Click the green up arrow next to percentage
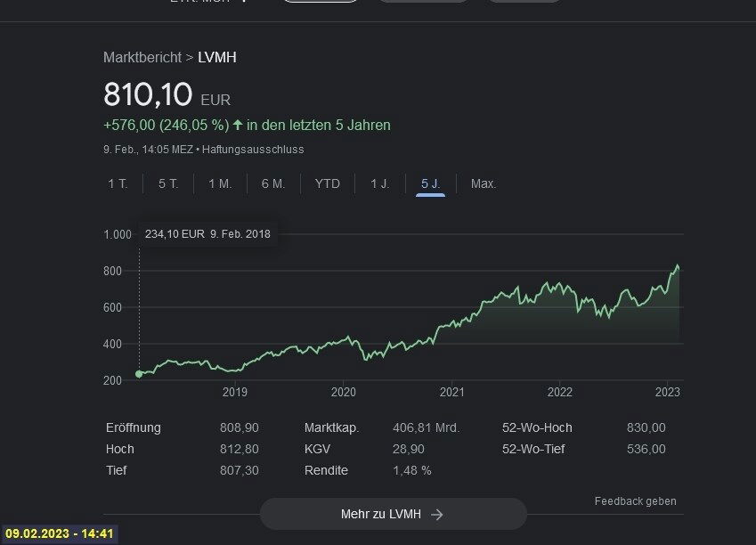Screen dimensions: 756x545 tap(237, 125)
